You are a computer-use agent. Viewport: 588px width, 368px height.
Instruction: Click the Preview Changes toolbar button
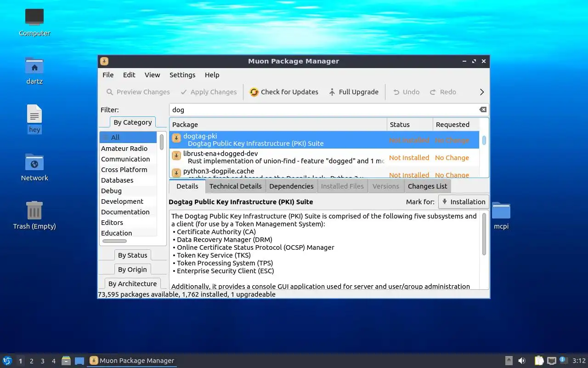[138, 92]
